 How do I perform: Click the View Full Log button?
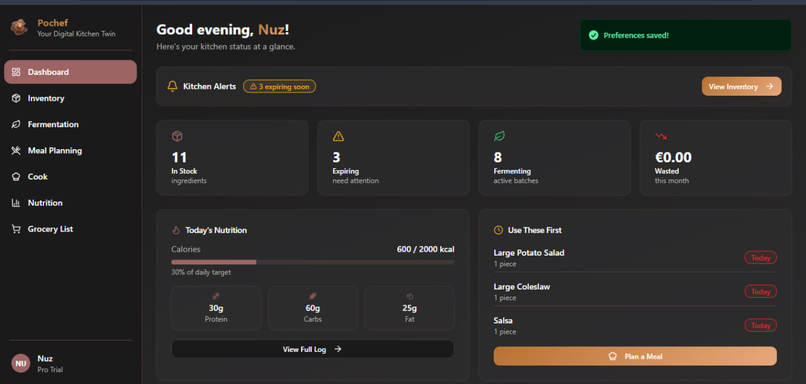coord(313,349)
